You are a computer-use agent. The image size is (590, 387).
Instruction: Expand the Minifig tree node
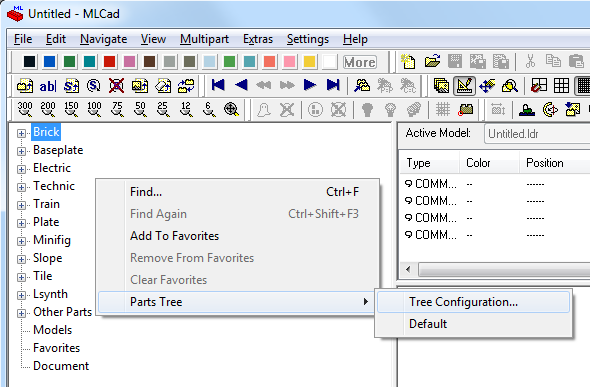tap(21, 241)
